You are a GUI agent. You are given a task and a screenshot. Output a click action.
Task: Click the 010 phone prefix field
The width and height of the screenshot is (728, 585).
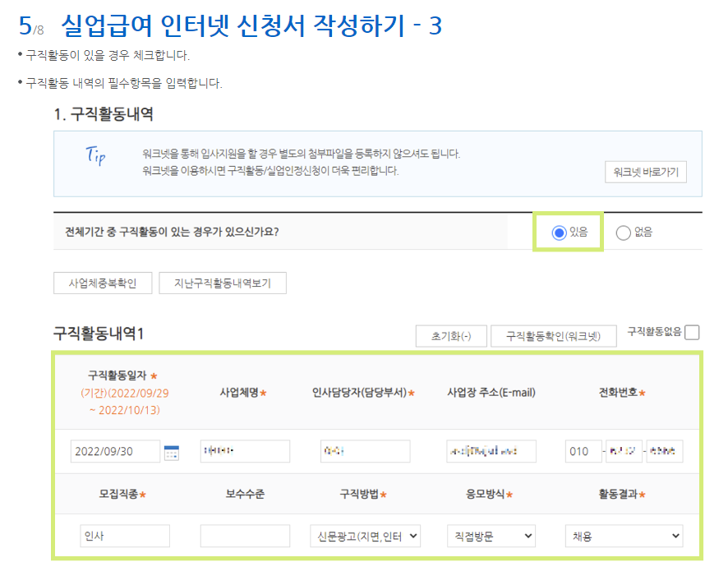(x=583, y=451)
